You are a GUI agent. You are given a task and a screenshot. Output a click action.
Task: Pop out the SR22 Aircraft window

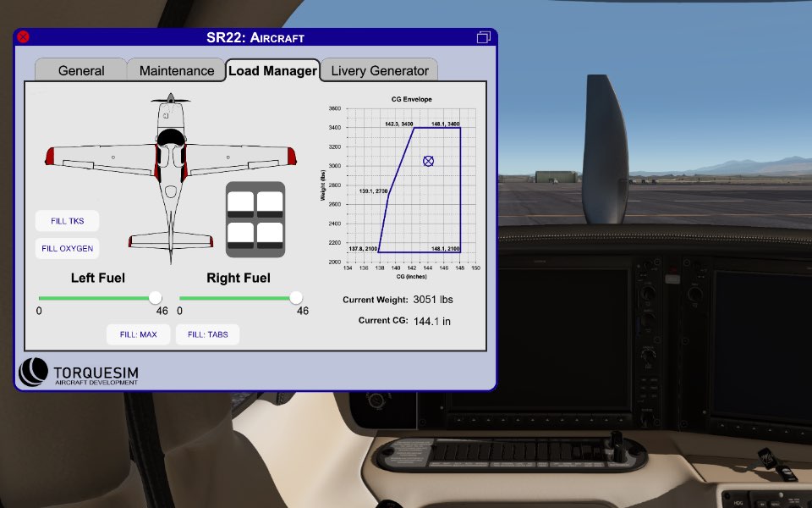(x=483, y=36)
